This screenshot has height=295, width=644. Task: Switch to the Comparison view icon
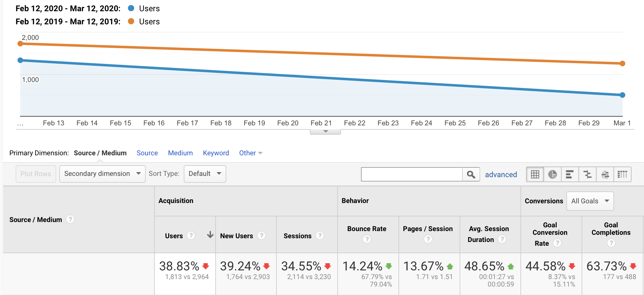tap(587, 174)
